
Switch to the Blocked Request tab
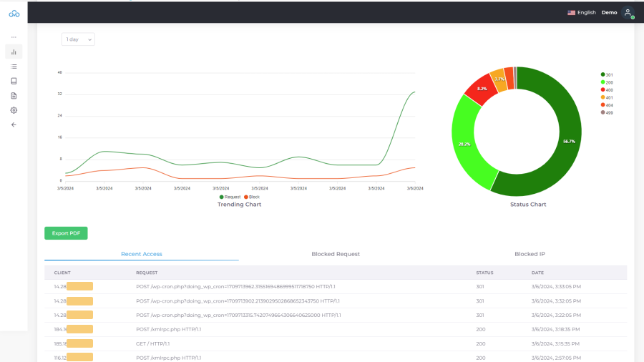[x=336, y=254]
